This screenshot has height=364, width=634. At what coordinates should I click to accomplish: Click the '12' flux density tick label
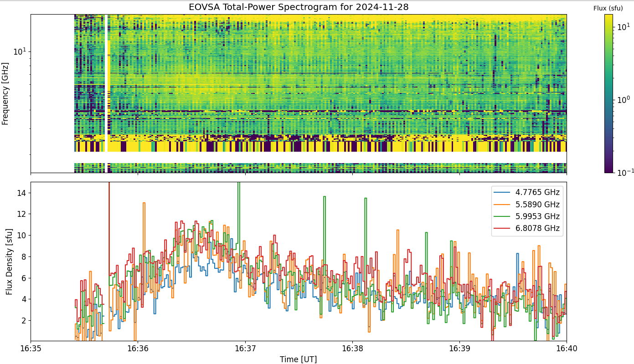tap(22, 214)
